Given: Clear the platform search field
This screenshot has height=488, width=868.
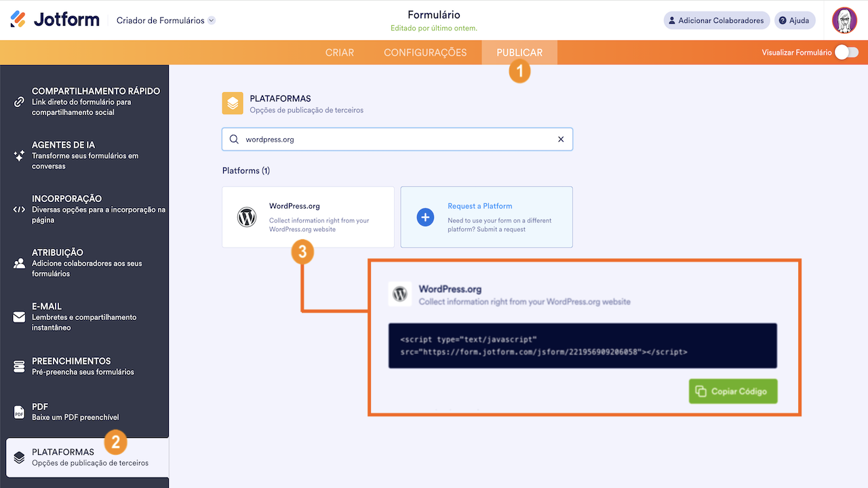Looking at the screenshot, I should 561,139.
